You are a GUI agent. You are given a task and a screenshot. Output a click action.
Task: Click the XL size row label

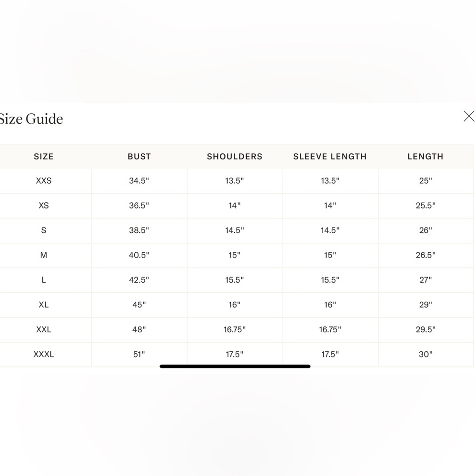click(44, 305)
